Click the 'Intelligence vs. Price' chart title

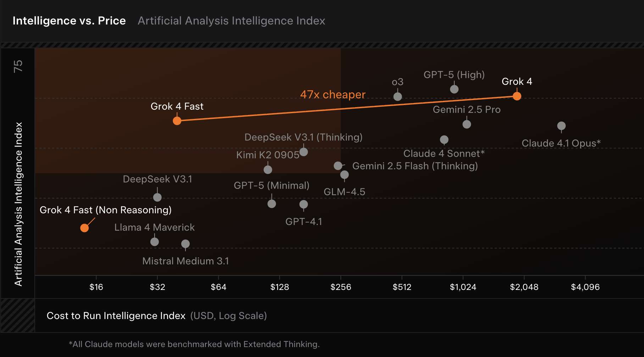click(69, 21)
